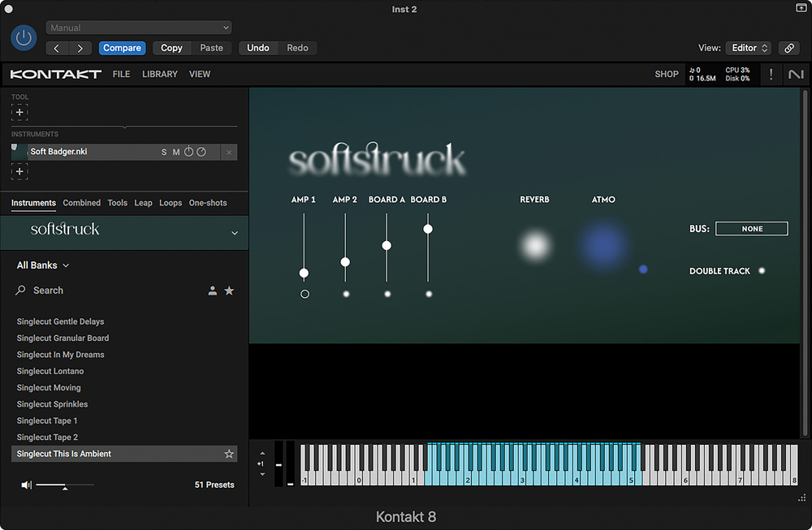The height and width of the screenshot is (530, 812).
Task: Switch to the One-shots tab
Action: (x=208, y=203)
